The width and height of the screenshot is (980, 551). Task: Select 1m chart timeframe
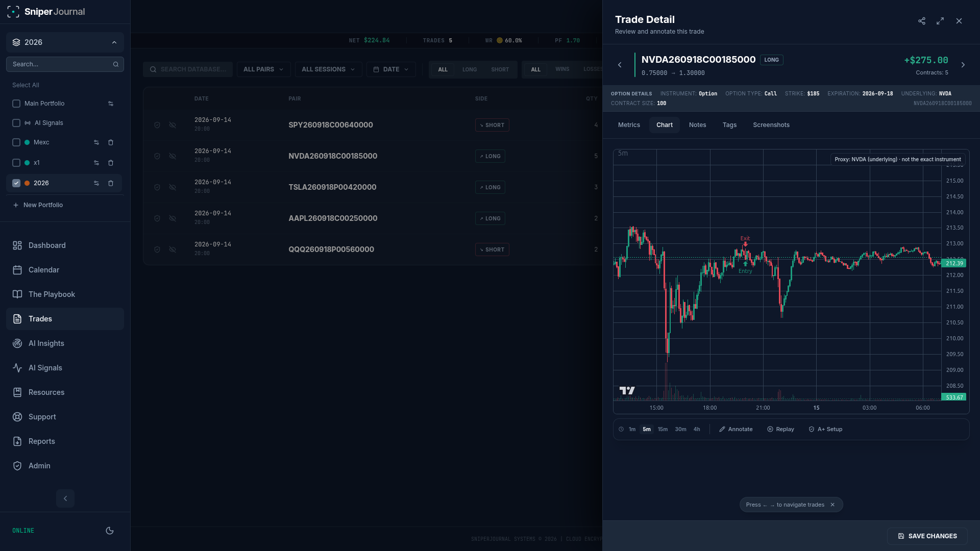coord(632,430)
